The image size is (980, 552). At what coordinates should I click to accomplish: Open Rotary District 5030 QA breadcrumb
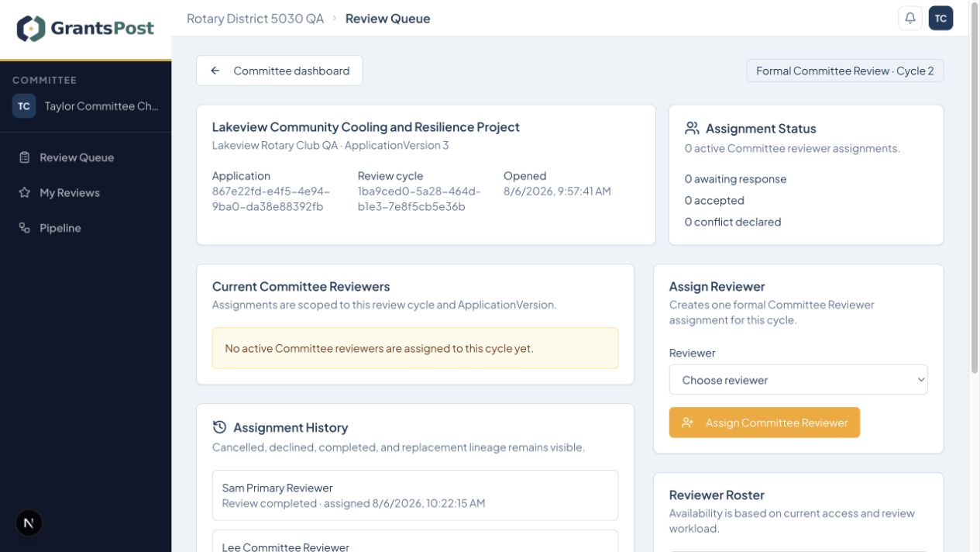coord(255,19)
